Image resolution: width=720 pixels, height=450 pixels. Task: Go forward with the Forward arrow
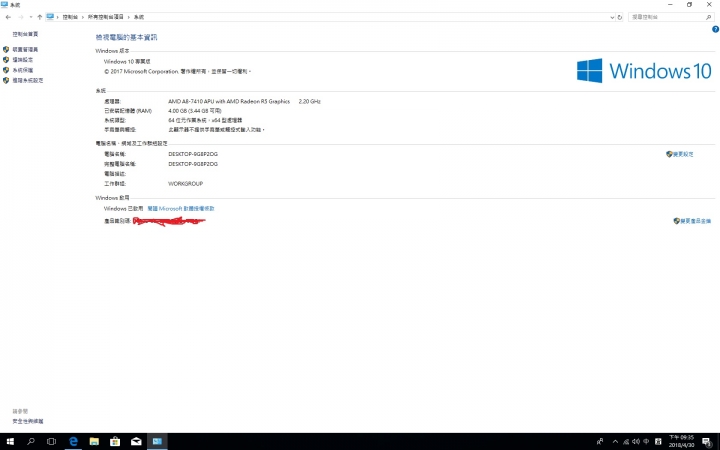coord(21,17)
